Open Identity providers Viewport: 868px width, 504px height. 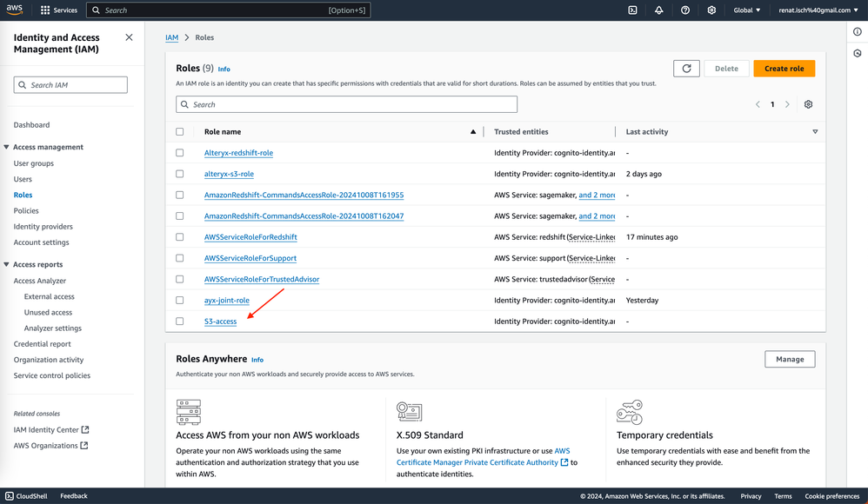(43, 226)
